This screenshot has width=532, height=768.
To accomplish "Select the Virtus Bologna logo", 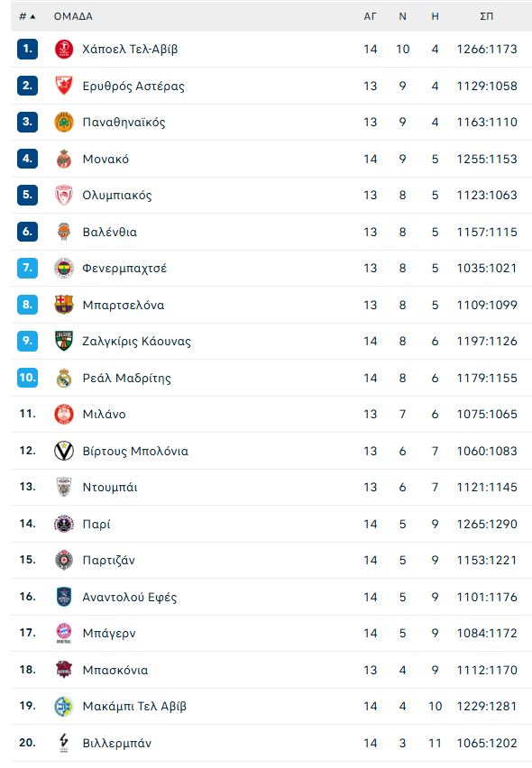I will coord(65,451).
